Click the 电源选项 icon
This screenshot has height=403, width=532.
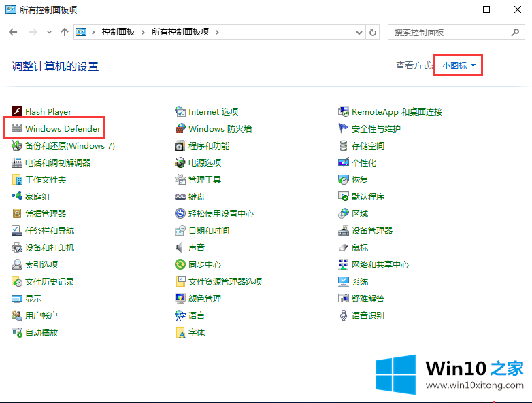[x=180, y=162]
